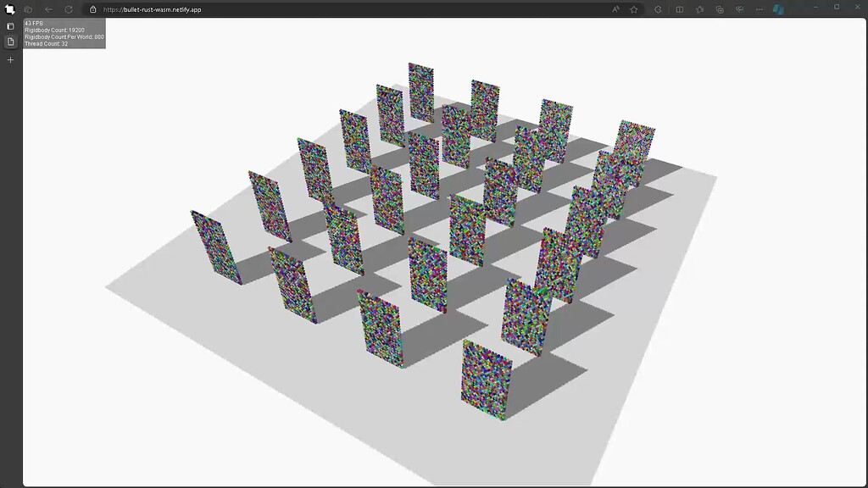Open the tab actions menu in the sidebar
The image size is (868, 488).
tap(9, 9)
